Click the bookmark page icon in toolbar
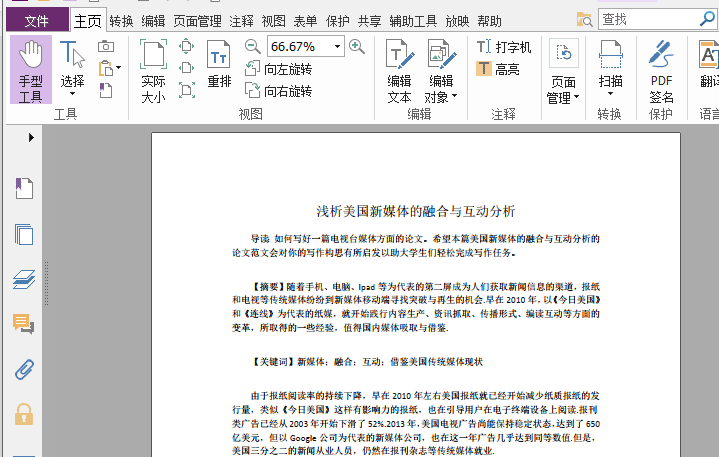The height and width of the screenshot is (457, 719). click(105, 90)
